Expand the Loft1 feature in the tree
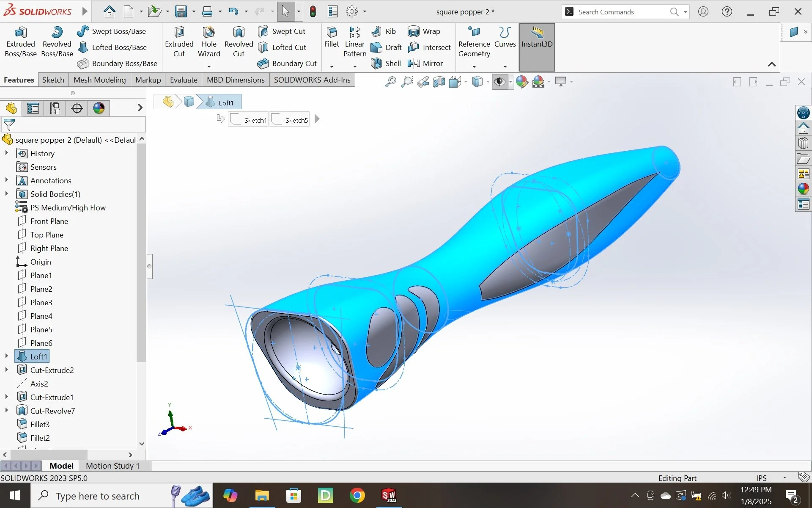The height and width of the screenshot is (508, 812). [6, 356]
